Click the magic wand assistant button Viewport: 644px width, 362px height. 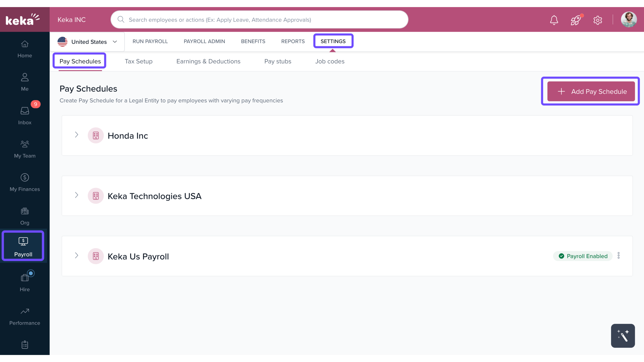[x=623, y=336]
